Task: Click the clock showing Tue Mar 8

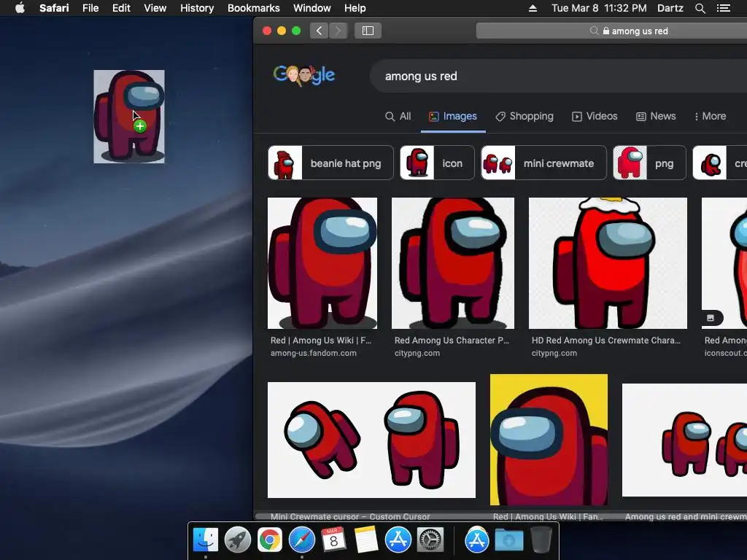Action: [x=599, y=8]
